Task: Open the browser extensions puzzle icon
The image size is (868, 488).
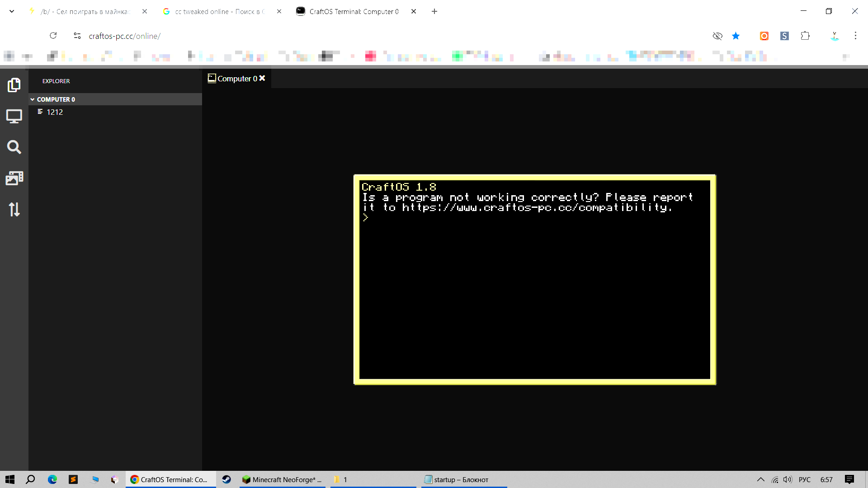Action: [x=805, y=36]
